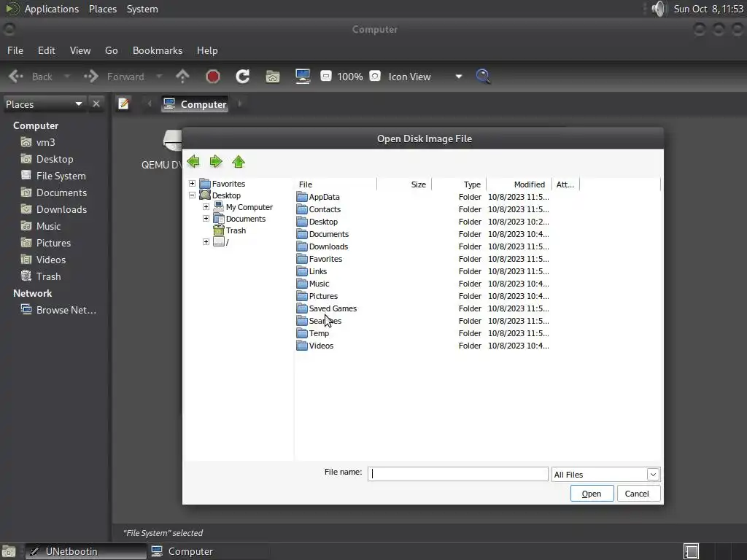Viewport: 747px width, 560px height.
Task: Click the zoom in icon
Action: coord(375,76)
